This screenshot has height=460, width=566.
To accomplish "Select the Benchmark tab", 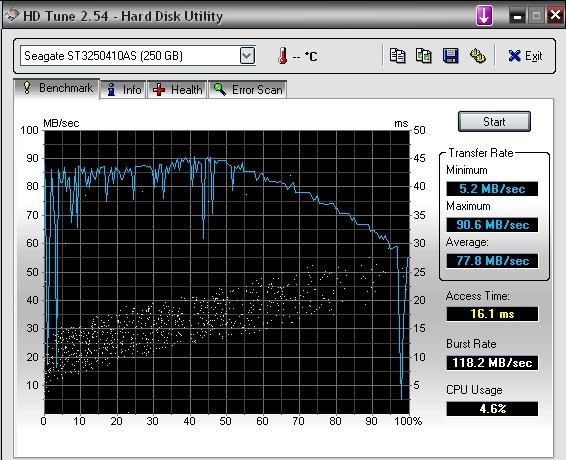I will pos(57,88).
